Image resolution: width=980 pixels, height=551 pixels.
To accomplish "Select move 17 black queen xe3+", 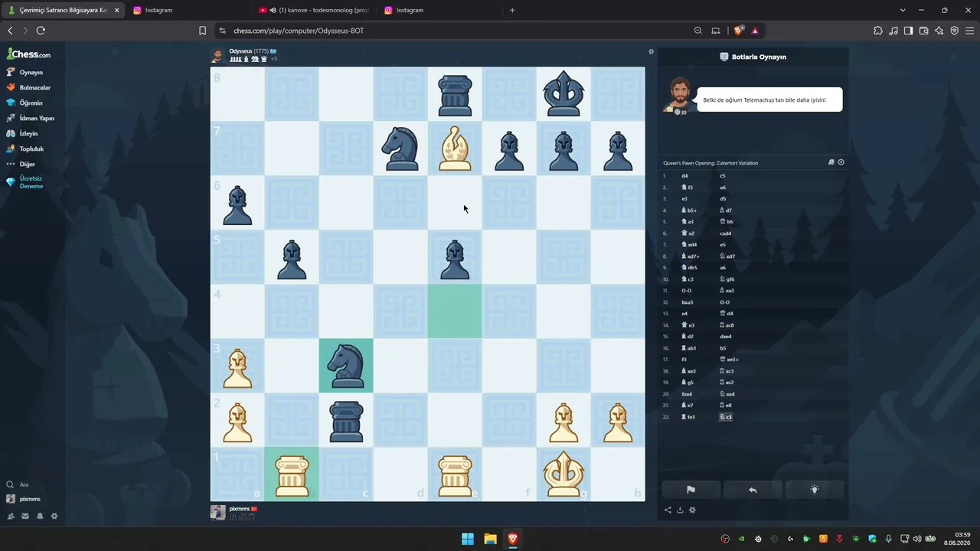I will tap(729, 360).
